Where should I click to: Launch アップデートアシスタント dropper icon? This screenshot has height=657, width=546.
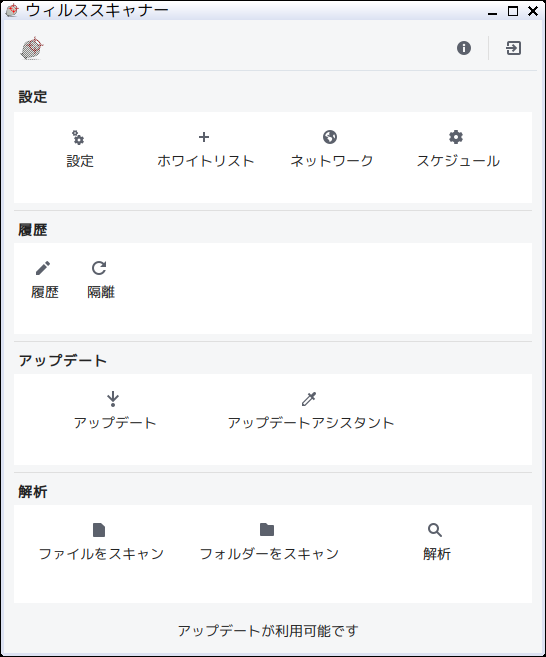[x=309, y=399]
